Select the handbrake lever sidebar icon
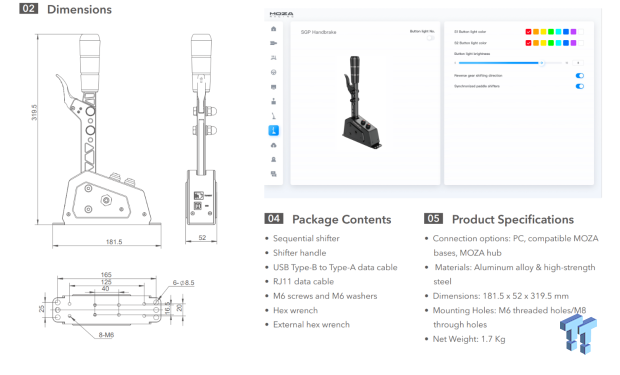Screen dimensions: 620x375 click(x=274, y=116)
